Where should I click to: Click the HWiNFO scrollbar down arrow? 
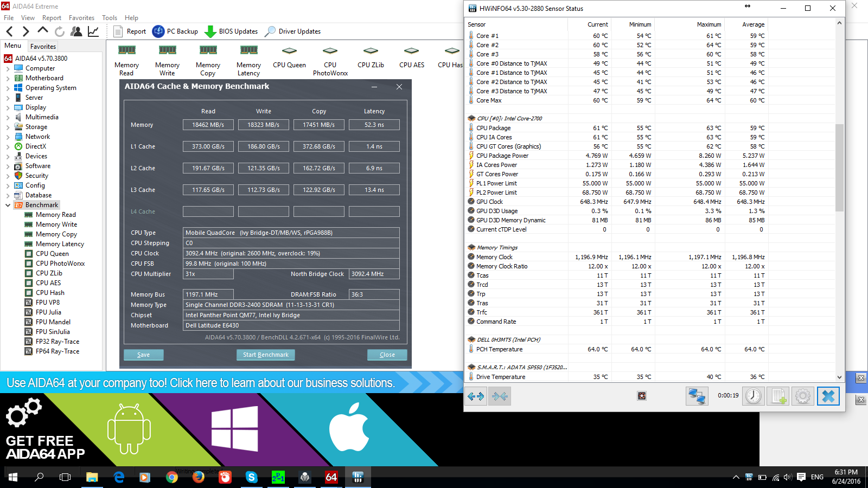(x=839, y=377)
